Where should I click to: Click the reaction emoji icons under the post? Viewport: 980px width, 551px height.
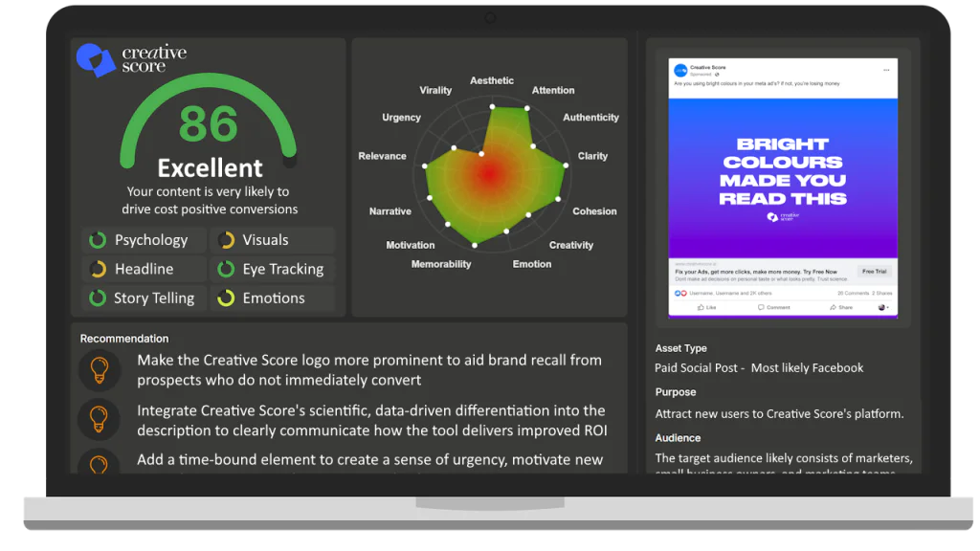680,293
